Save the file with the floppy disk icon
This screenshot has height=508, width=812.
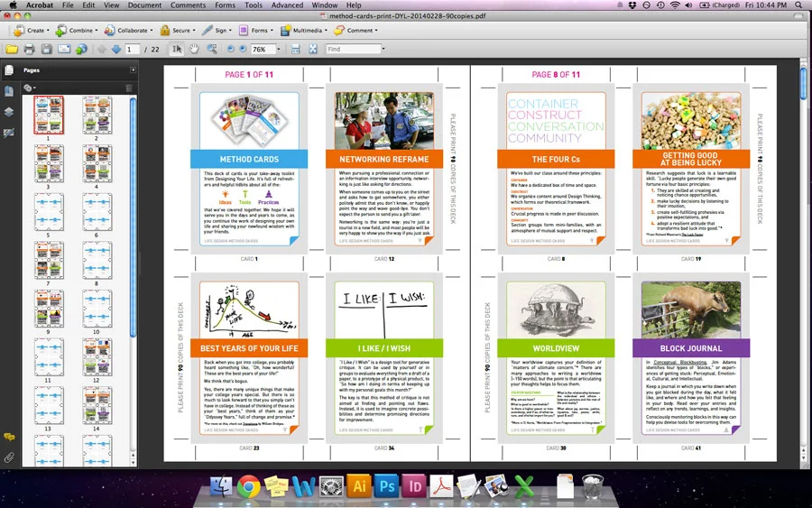pyautogui.click(x=47, y=50)
